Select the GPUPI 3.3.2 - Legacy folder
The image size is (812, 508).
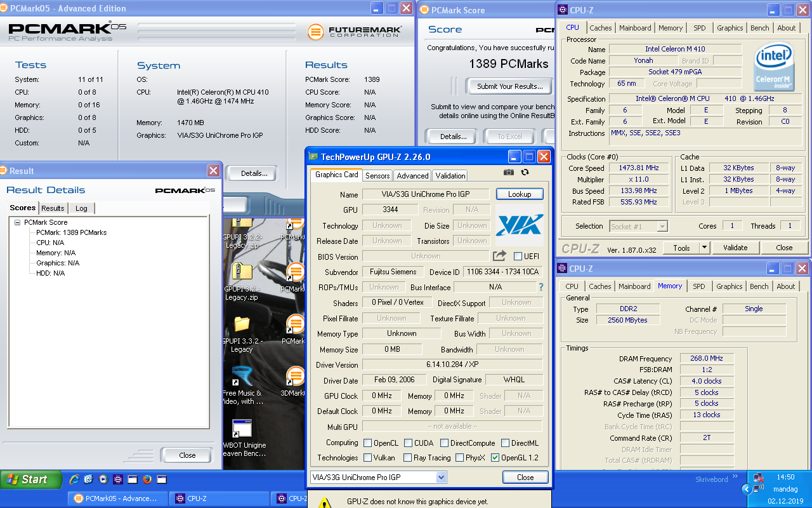242,335
